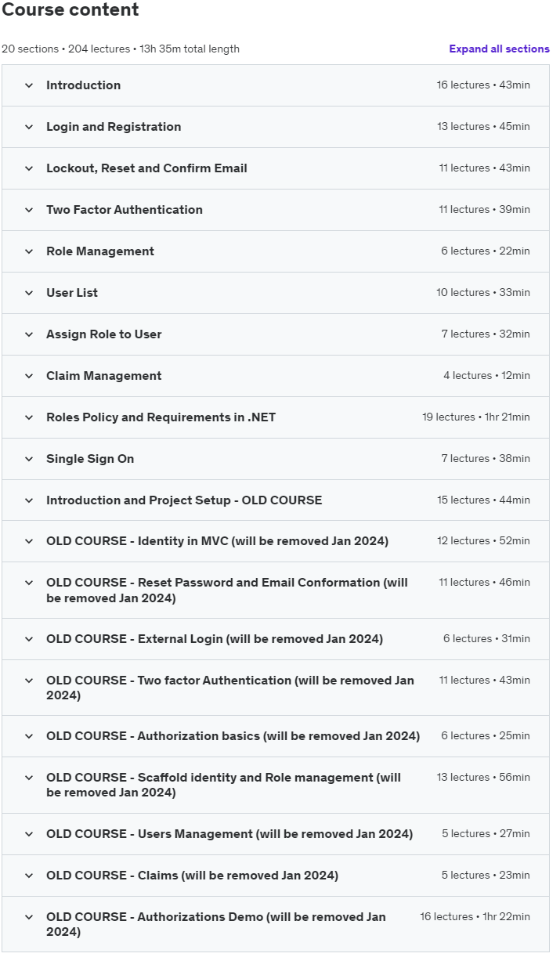This screenshot has width=560, height=957.
Task: Click chevron beside Role Management
Action: [x=29, y=251]
